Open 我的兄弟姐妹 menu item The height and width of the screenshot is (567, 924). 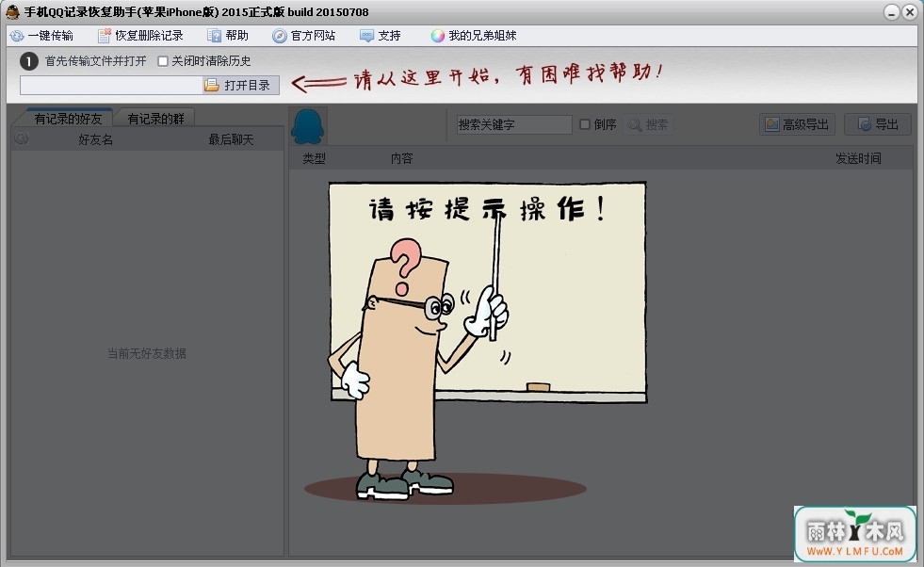pyautogui.click(x=474, y=36)
